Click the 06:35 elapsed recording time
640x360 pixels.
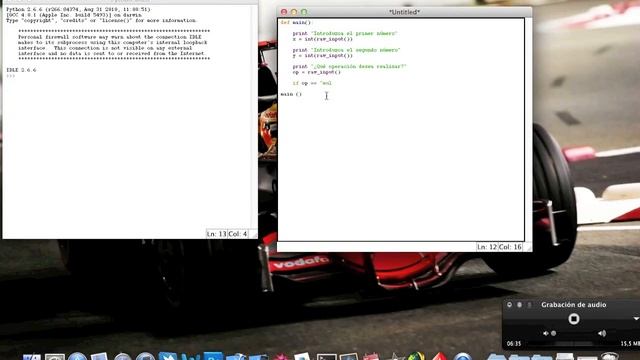click(x=514, y=344)
